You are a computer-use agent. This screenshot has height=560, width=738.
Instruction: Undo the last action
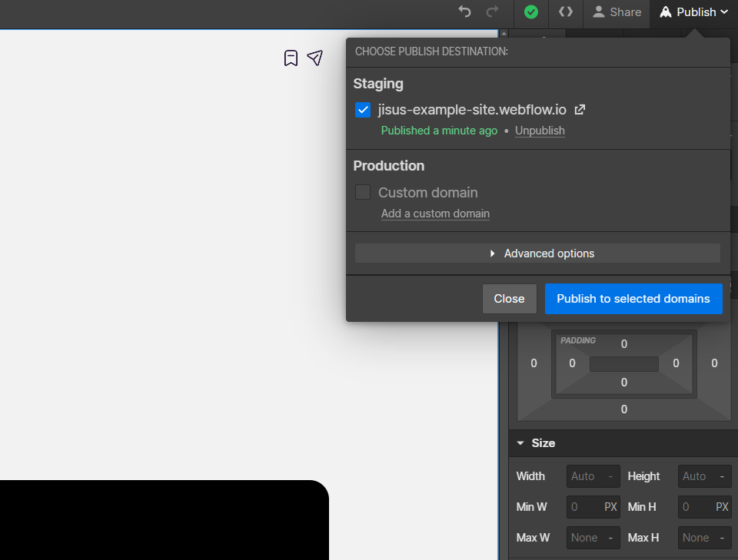464,12
